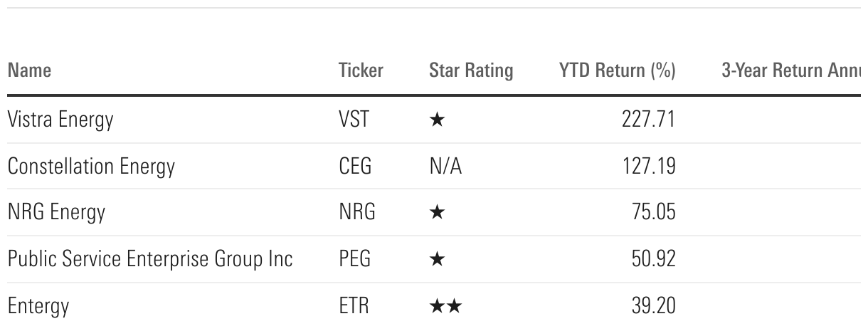Select the PEG ticker symbol

[x=355, y=259]
